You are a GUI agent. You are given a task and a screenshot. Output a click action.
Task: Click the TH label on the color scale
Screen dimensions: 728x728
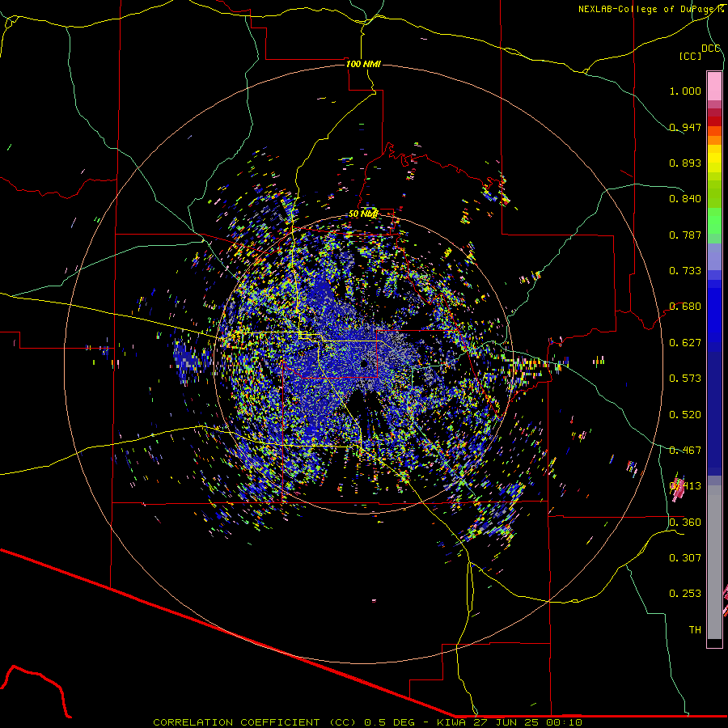coord(695,630)
